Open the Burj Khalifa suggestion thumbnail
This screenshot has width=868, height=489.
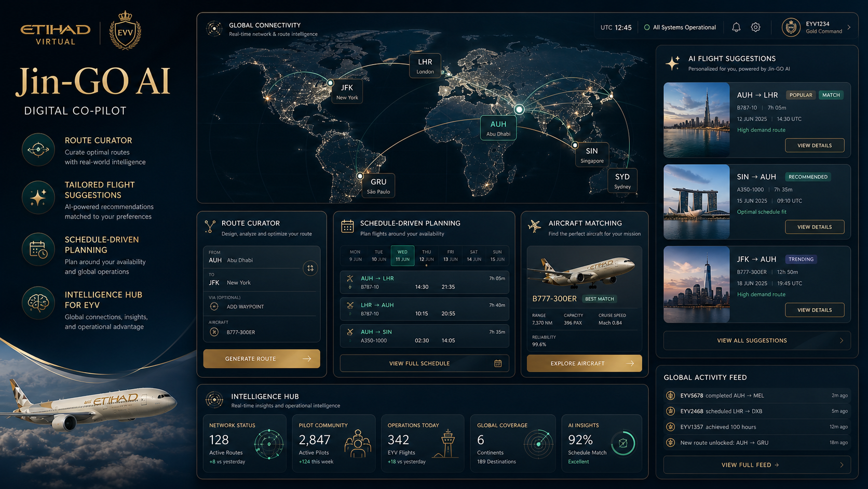(x=697, y=120)
